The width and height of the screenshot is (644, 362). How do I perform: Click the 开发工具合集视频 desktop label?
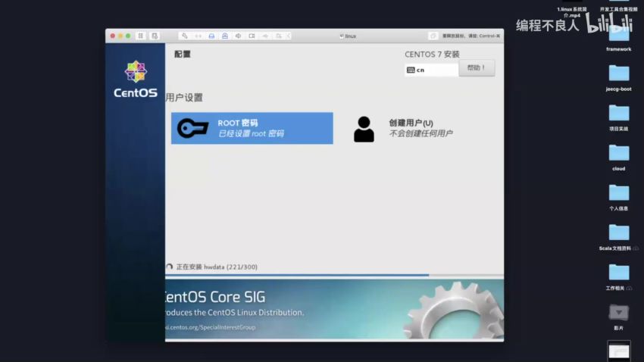point(618,9)
